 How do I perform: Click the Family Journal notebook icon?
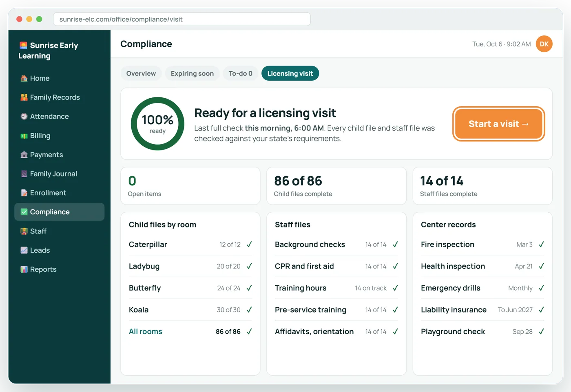pos(24,174)
